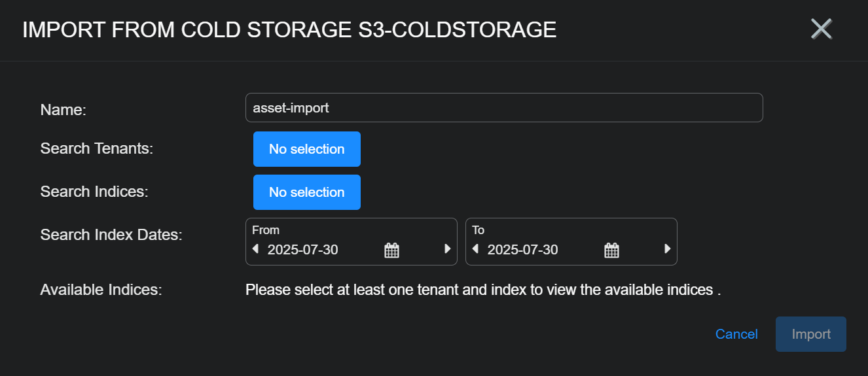This screenshot has height=376, width=868.
Task: Advance To date forward one day
Action: tap(668, 249)
